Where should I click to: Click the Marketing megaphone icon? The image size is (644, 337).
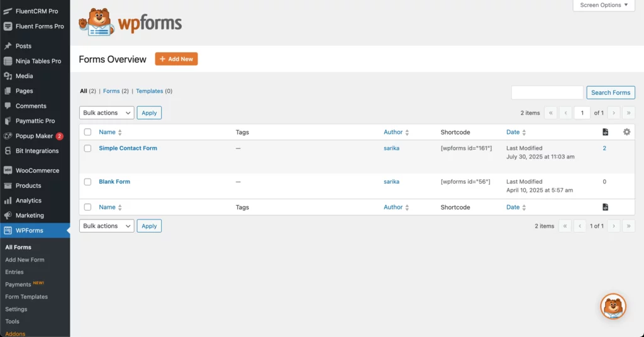tap(8, 216)
